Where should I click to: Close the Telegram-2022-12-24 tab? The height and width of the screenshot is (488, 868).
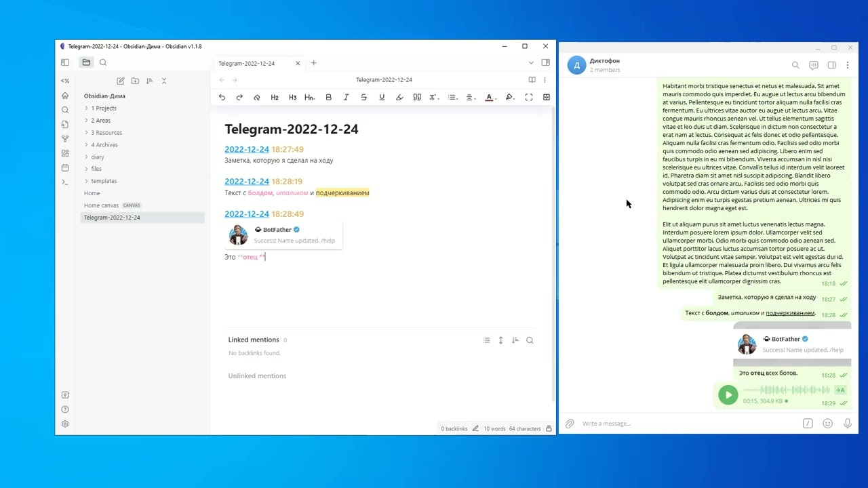tap(298, 63)
